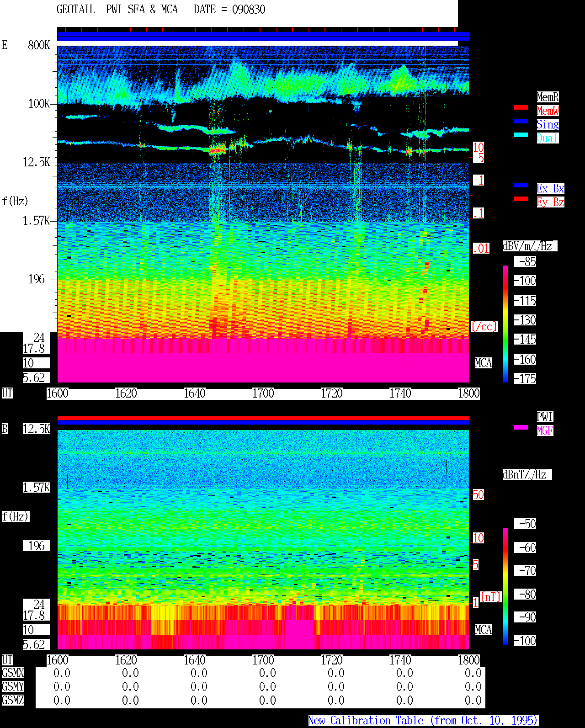Viewport: 585px width, 728px height.
Task: Click the cyan Dual legend swatch
Action: tap(521, 135)
